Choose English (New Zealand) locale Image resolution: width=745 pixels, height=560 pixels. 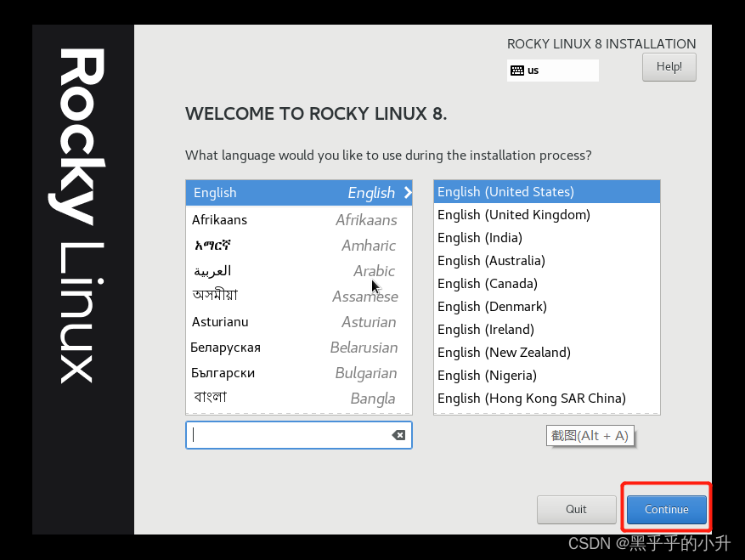[x=547, y=353]
